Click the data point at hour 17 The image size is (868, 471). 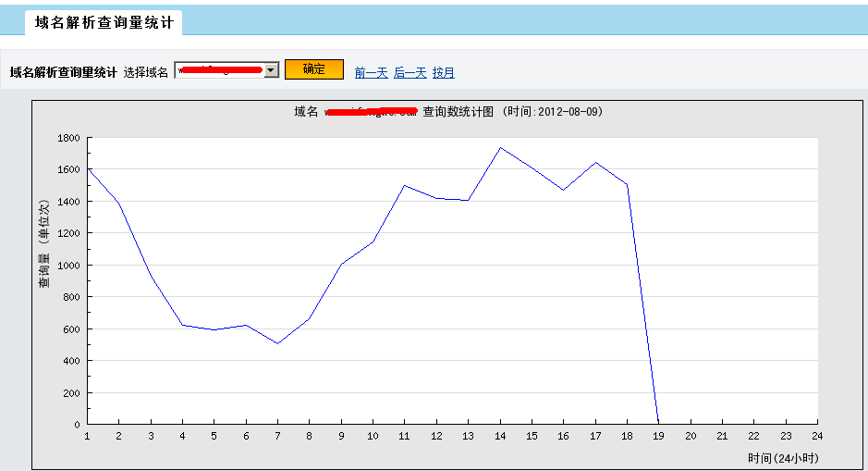tap(595, 163)
